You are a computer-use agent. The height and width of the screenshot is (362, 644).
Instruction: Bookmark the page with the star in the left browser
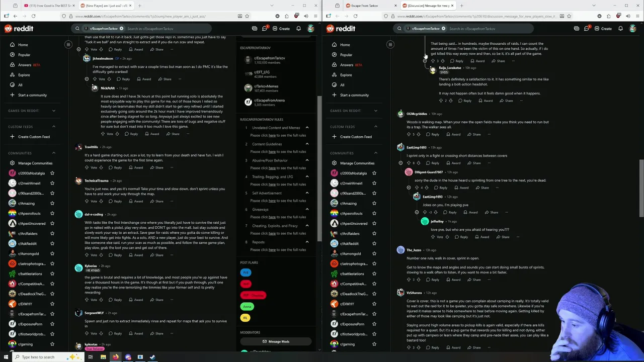pos(247,16)
